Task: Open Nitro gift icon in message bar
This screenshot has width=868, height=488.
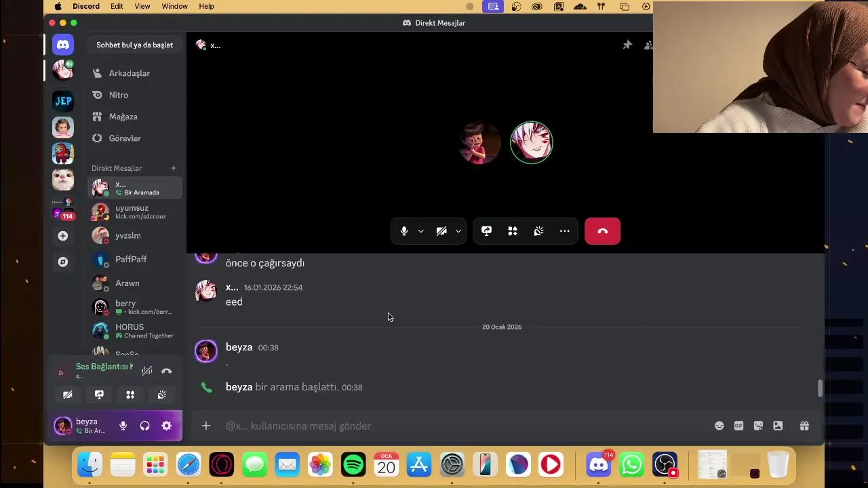Action: coord(804,426)
